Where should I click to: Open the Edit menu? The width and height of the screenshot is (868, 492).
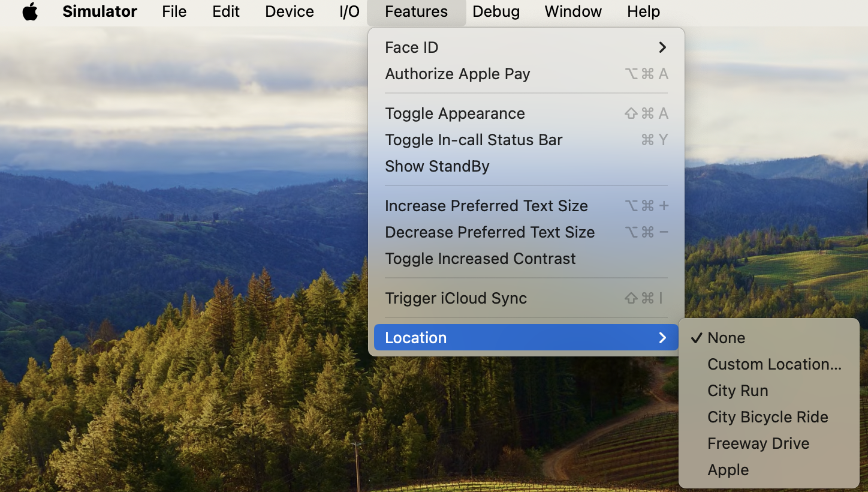tap(226, 11)
